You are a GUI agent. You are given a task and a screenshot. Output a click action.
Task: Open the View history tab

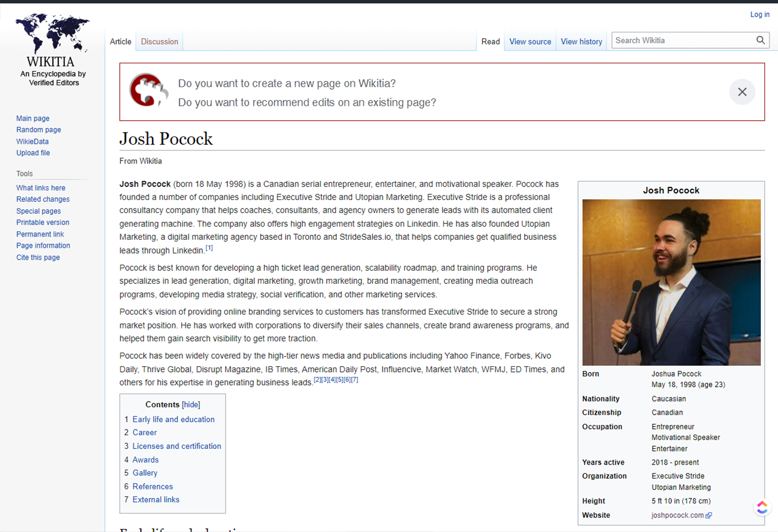(581, 42)
